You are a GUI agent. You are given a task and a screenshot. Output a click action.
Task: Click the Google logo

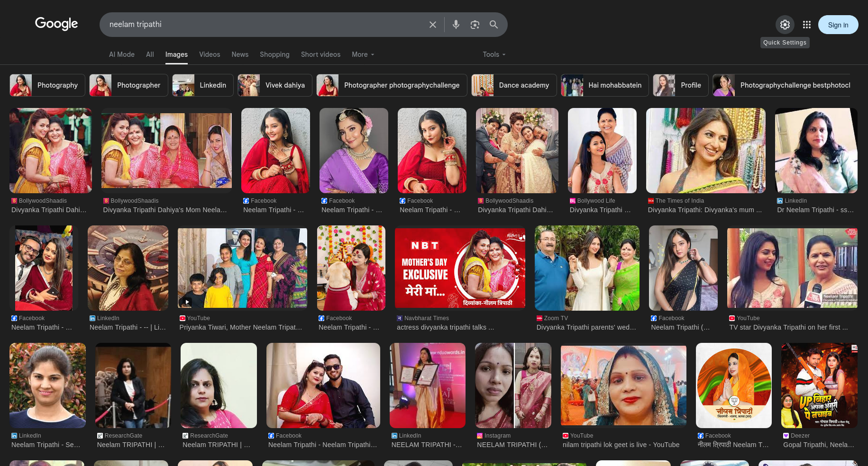coord(56,24)
